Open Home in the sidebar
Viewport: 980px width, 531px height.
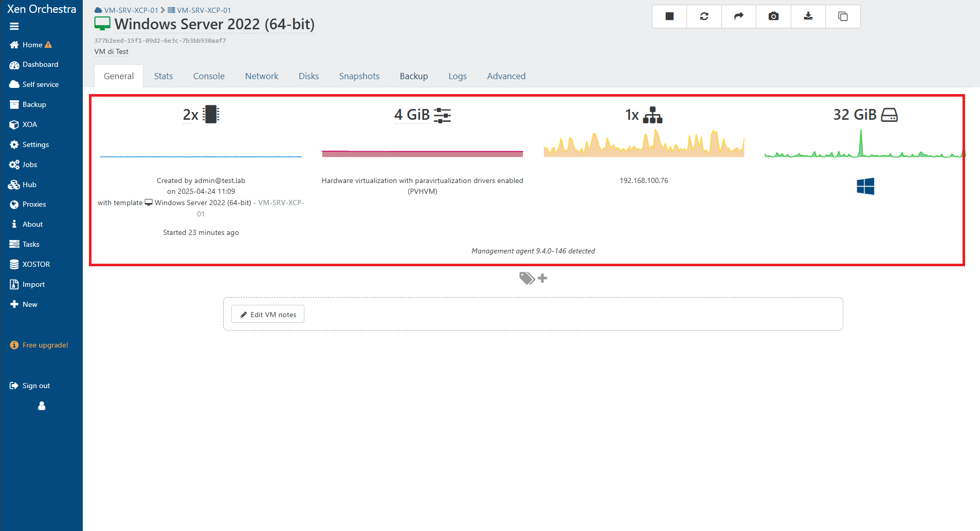31,45
